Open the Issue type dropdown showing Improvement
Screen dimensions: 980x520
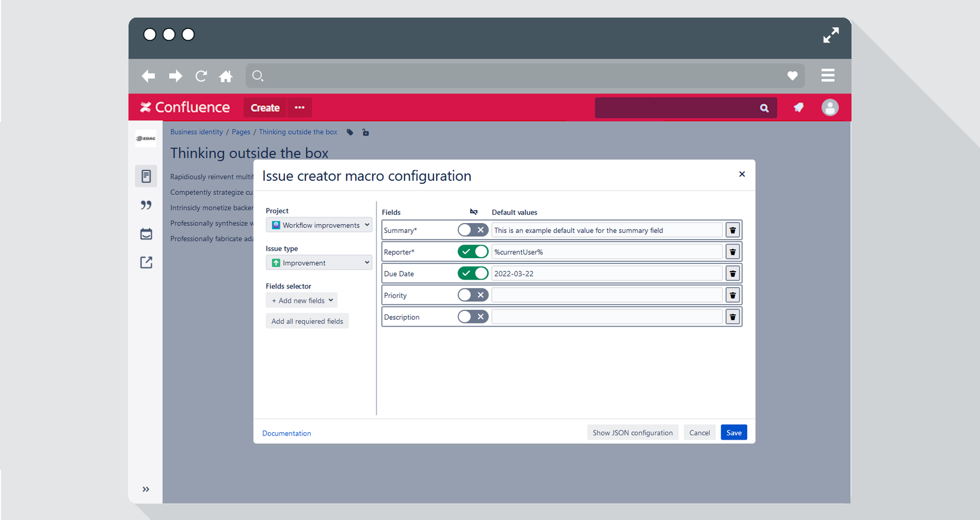pos(319,263)
